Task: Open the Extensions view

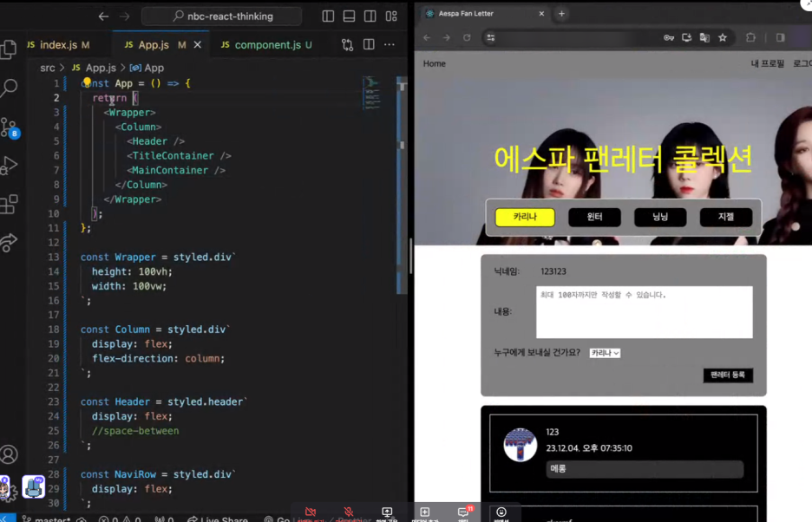Action: point(10,204)
